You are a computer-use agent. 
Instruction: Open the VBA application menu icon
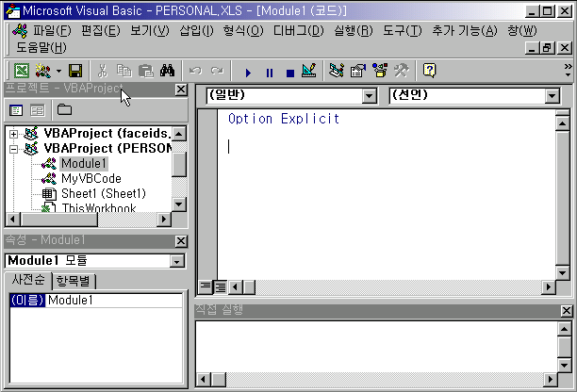(x=20, y=30)
